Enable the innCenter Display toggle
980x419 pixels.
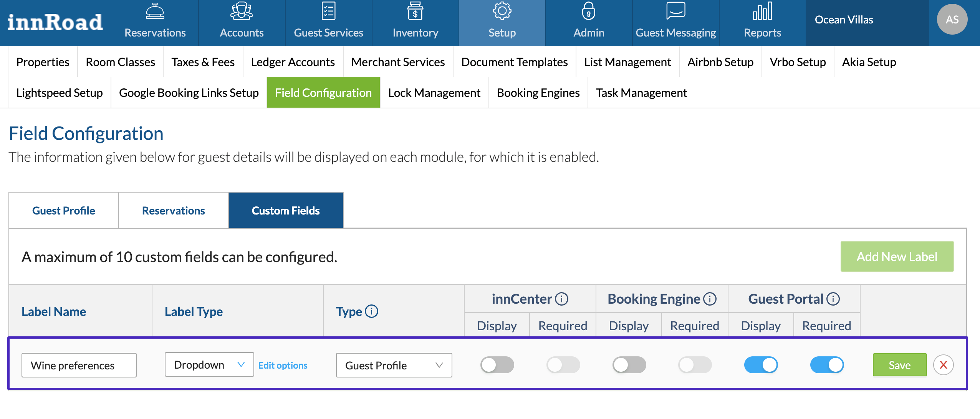coord(497,365)
